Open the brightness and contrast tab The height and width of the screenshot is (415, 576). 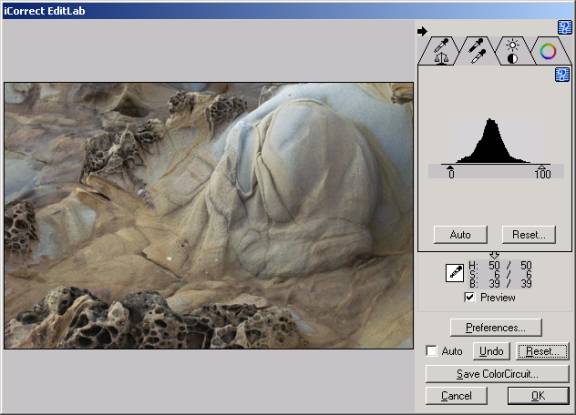click(512, 51)
